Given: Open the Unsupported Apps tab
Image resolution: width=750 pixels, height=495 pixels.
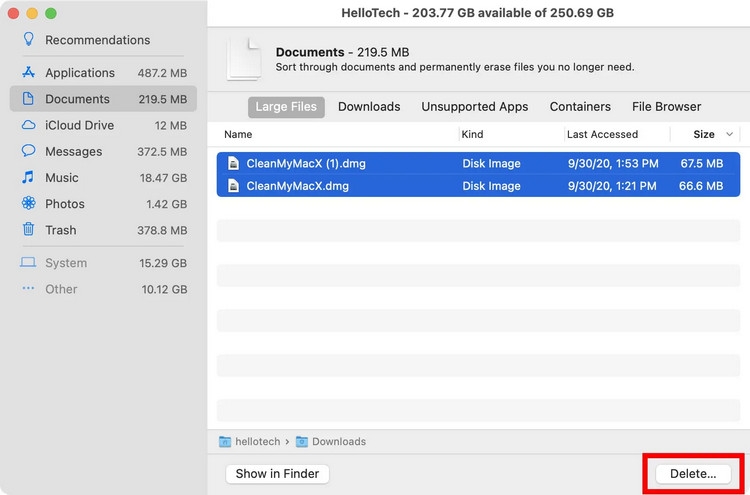Looking at the screenshot, I should [x=474, y=107].
